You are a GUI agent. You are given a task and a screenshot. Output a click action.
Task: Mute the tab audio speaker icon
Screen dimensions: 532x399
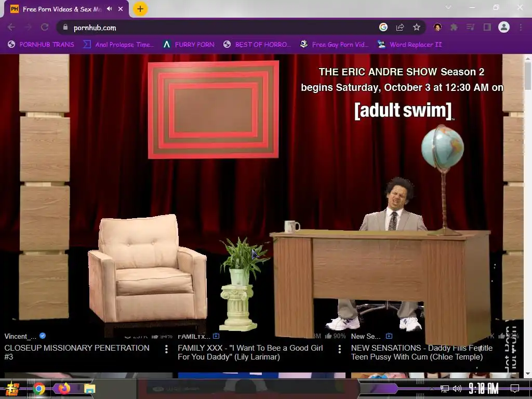point(109,9)
